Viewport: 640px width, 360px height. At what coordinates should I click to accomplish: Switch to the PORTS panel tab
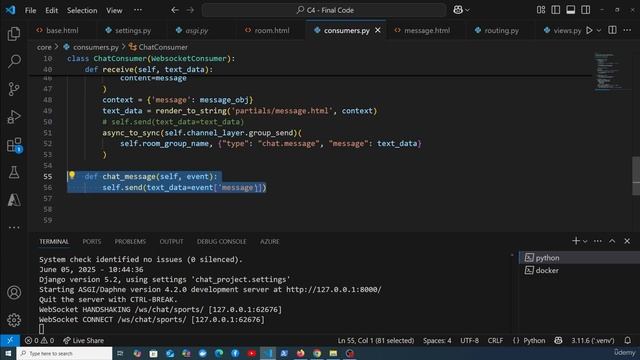[x=91, y=242]
